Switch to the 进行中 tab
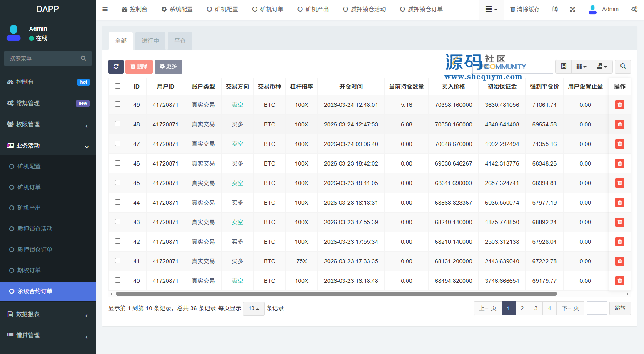 (x=150, y=41)
